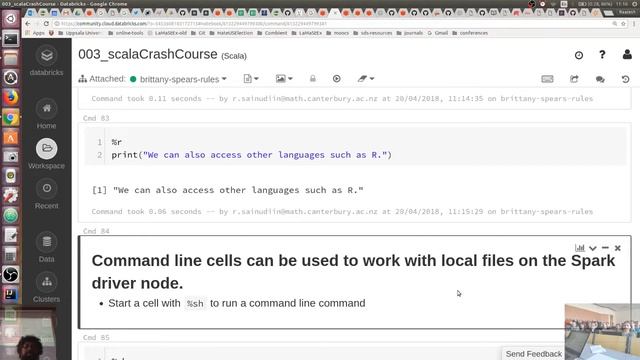Open Ubuntu dash search button
This screenshot has width=640, height=360.
click(x=11, y=19)
